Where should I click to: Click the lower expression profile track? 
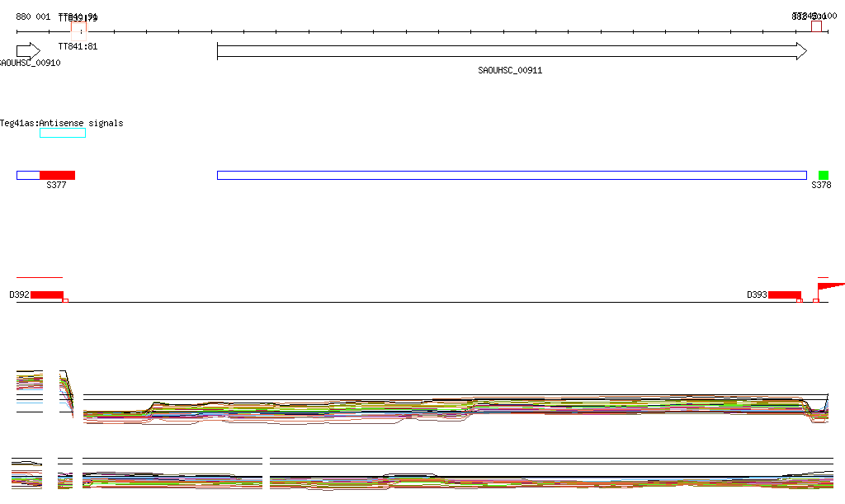tap(422, 473)
